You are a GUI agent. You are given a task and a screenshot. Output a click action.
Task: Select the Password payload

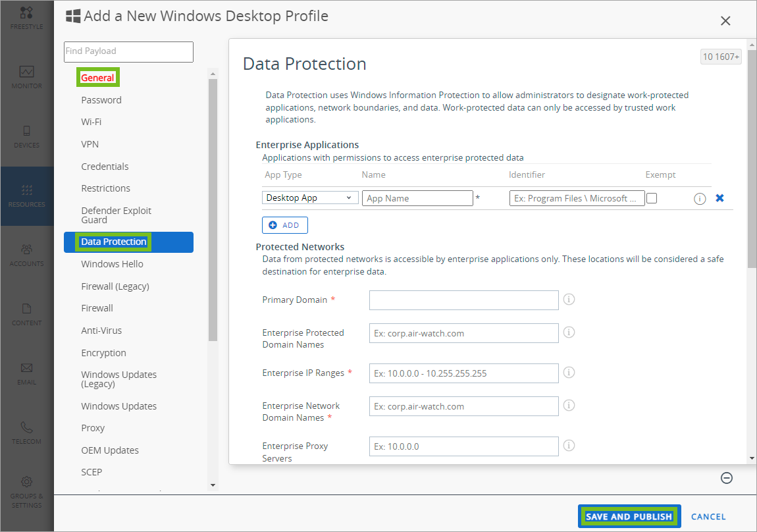101,100
